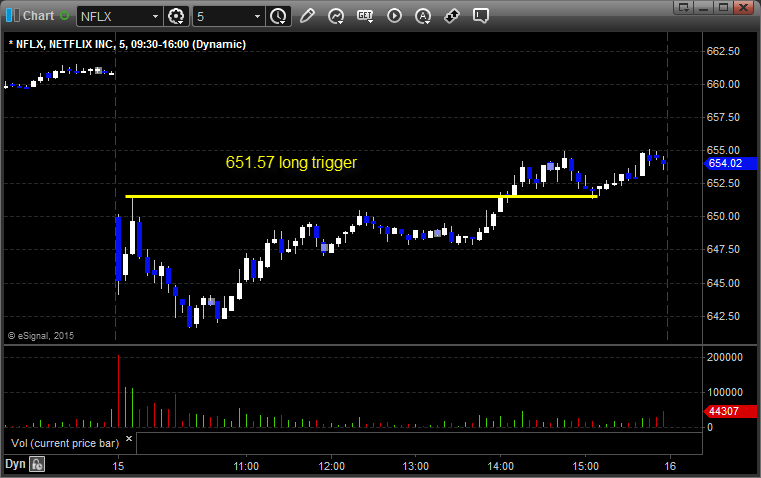The height and width of the screenshot is (478, 761).
Task: Select the yellow horizontal trigger line
Action: pos(361,197)
